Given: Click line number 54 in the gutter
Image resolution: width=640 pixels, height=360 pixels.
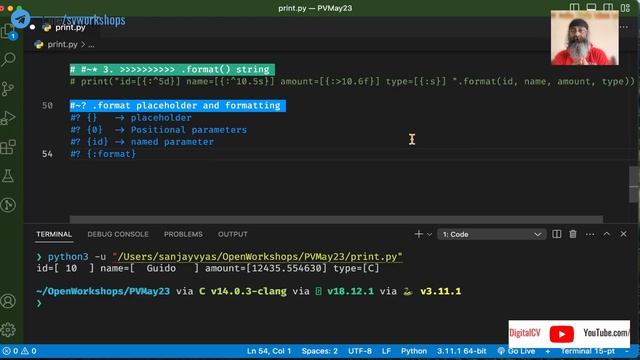Looking at the screenshot, I should (x=47, y=154).
